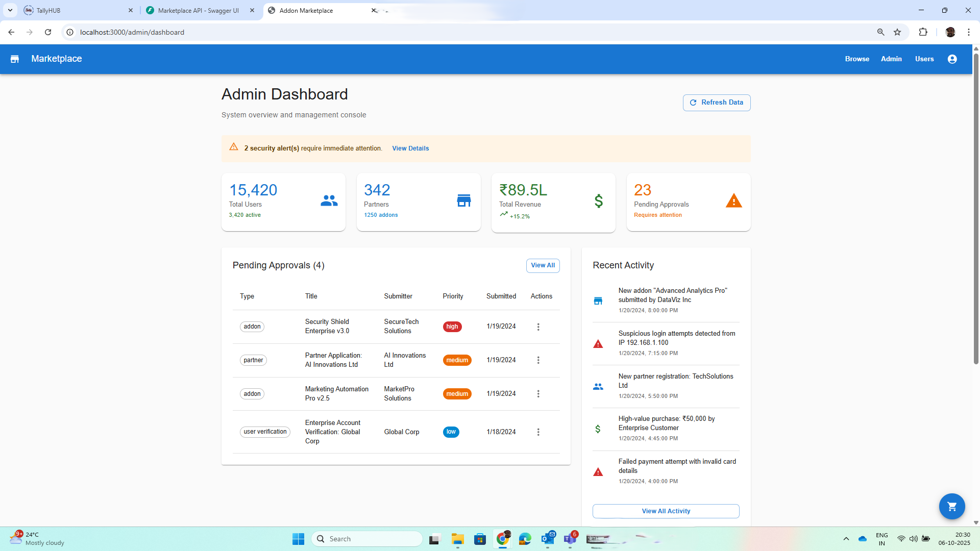Open the user account profile icon

952,59
